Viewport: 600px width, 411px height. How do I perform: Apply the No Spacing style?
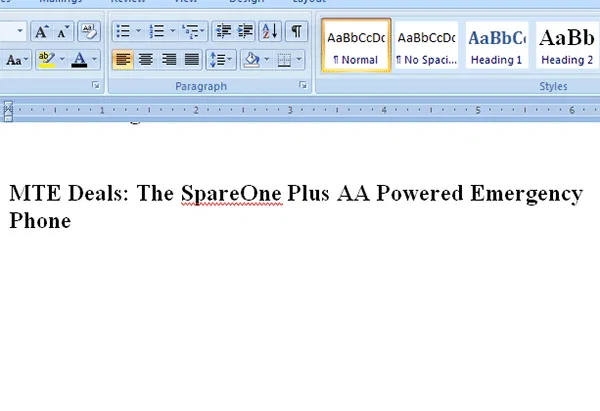(x=426, y=45)
